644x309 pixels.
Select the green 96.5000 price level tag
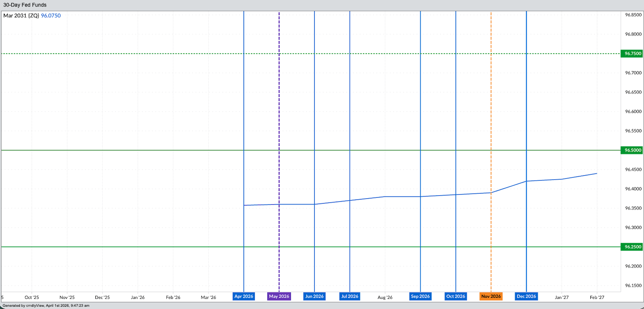[633, 150]
